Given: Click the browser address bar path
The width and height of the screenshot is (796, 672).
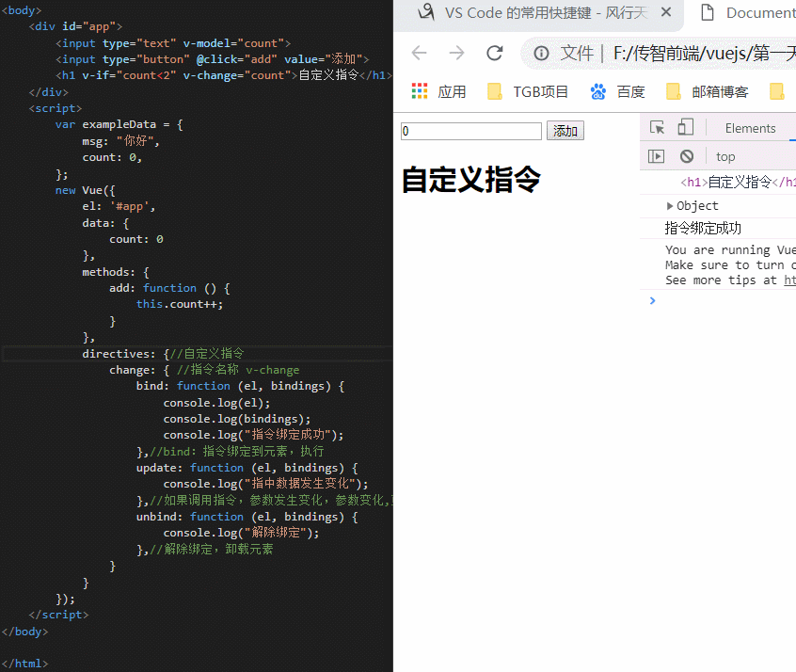Looking at the screenshot, I should tap(704, 53).
